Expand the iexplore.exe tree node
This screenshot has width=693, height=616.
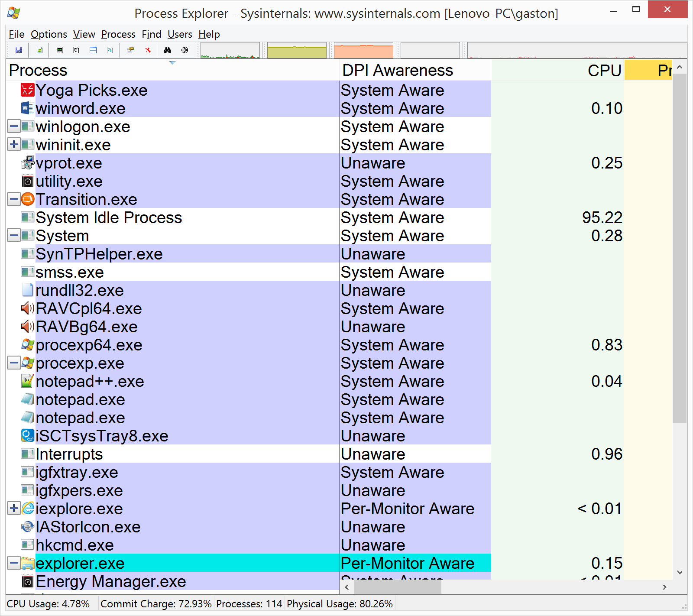tap(14, 509)
